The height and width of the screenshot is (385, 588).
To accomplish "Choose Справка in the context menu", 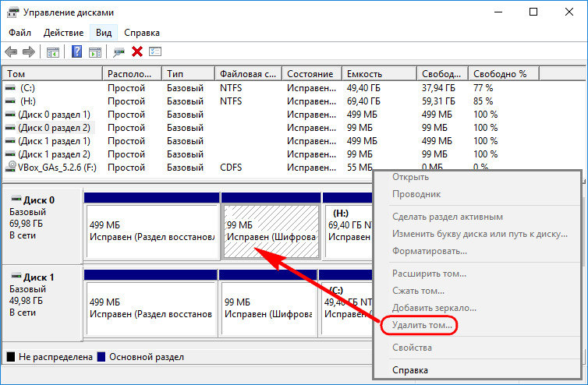I will [410, 370].
